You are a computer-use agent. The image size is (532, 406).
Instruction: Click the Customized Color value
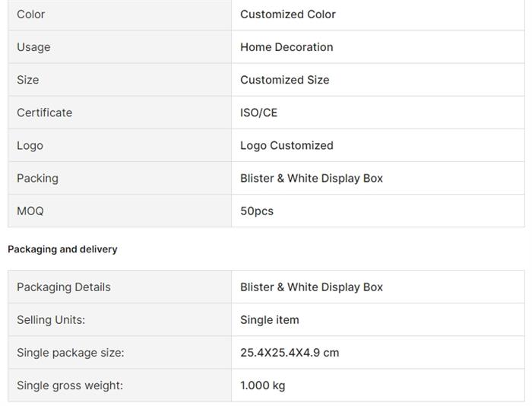[x=287, y=14]
